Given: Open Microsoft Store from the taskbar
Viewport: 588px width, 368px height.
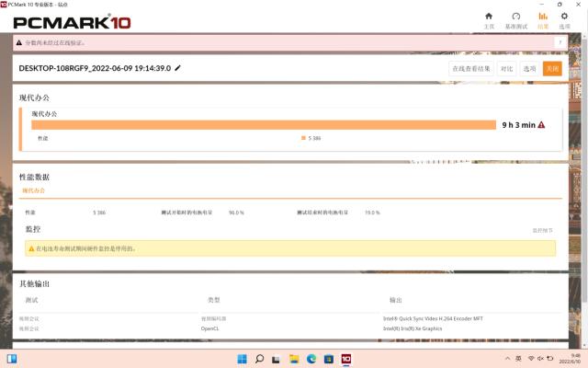Looking at the screenshot, I should click(x=329, y=359).
